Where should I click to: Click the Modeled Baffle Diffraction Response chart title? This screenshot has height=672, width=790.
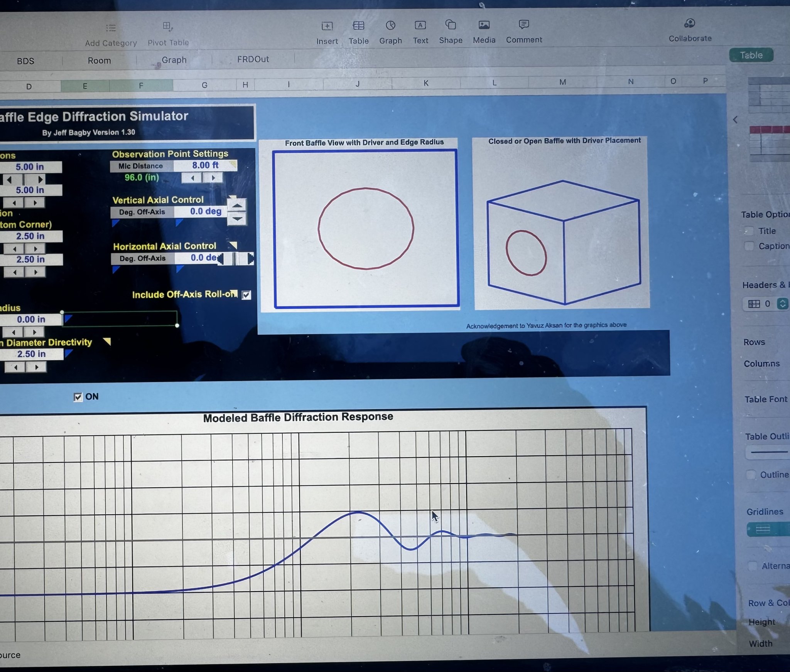coord(298,418)
